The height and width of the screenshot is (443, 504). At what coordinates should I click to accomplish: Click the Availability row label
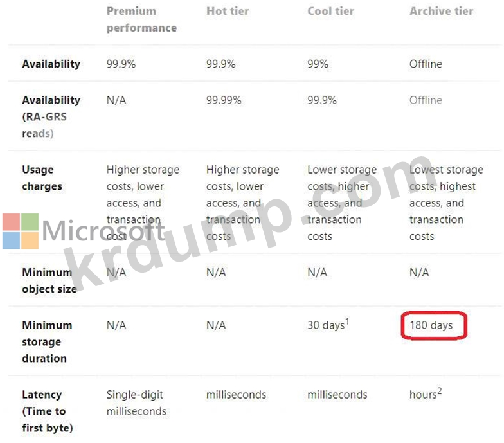click(x=51, y=64)
